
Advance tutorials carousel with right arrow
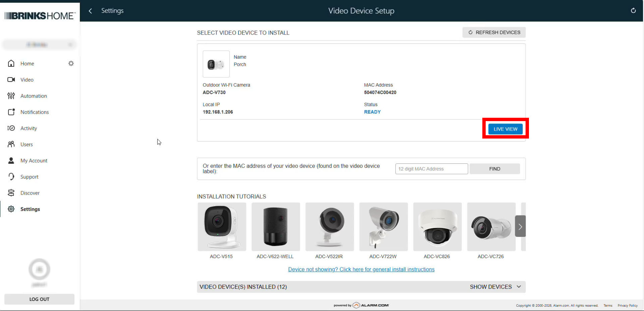pyautogui.click(x=520, y=226)
